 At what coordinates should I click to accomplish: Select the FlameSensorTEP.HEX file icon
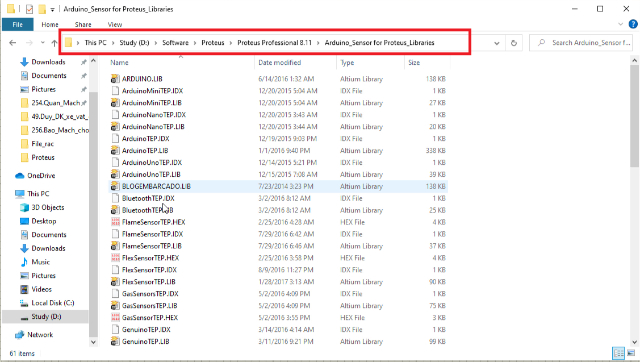click(x=116, y=222)
